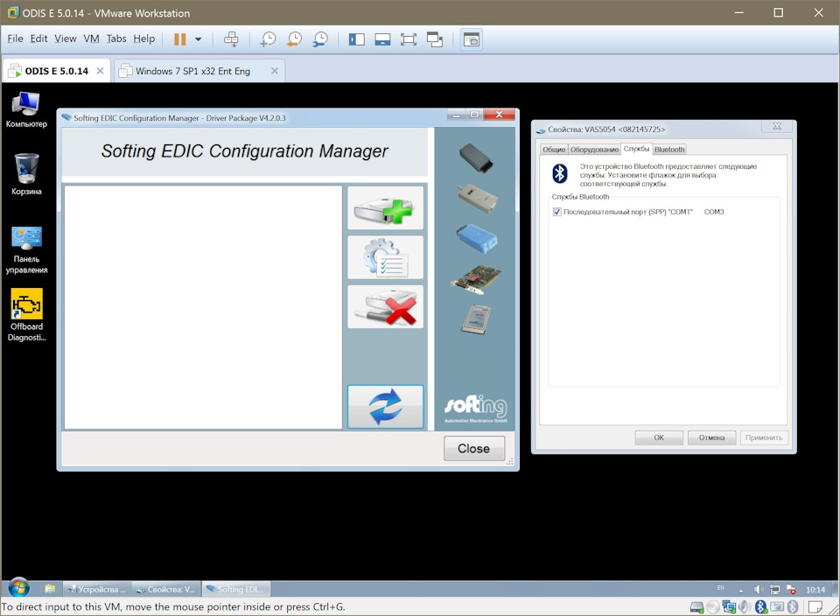Click the guest taskbar clock 10:14
Viewport: 840px width, 616px height.
tap(815, 590)
